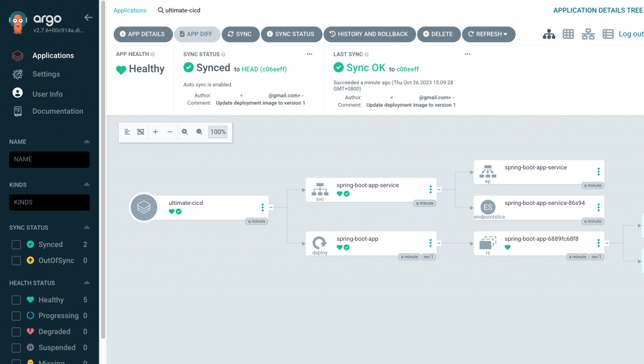Open last sync panel three-dot menu
The height and width of the screenshot is (364, 644).
click(467, 54)
